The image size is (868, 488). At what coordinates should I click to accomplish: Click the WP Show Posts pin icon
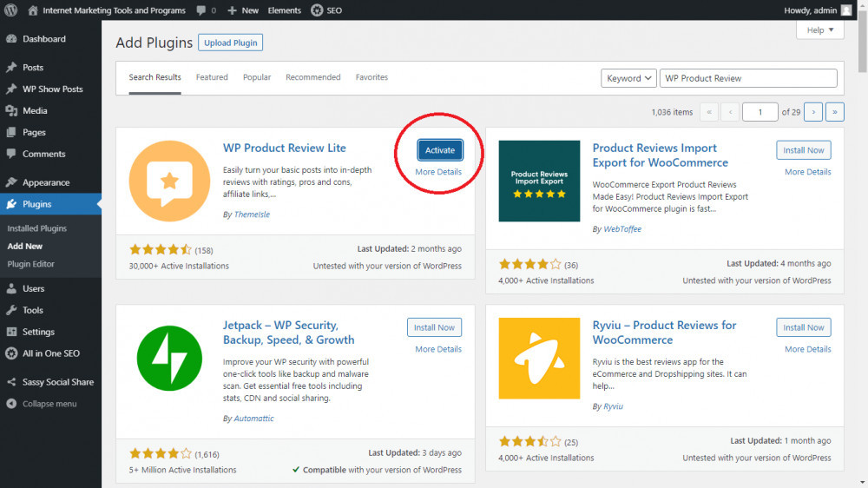coord(11,89)
